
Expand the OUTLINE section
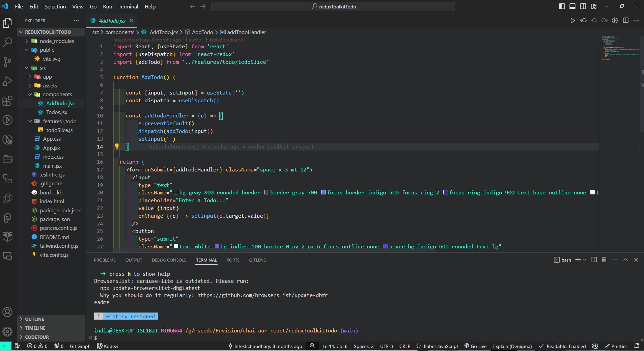[x=34, y=319]
